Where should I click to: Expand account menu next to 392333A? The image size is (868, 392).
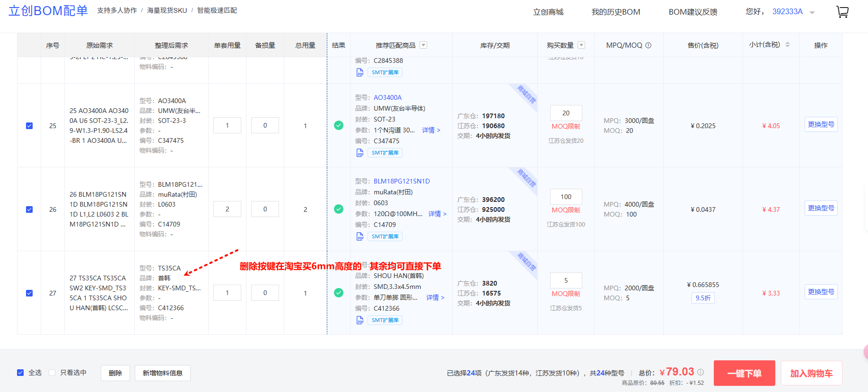(812, 13)
